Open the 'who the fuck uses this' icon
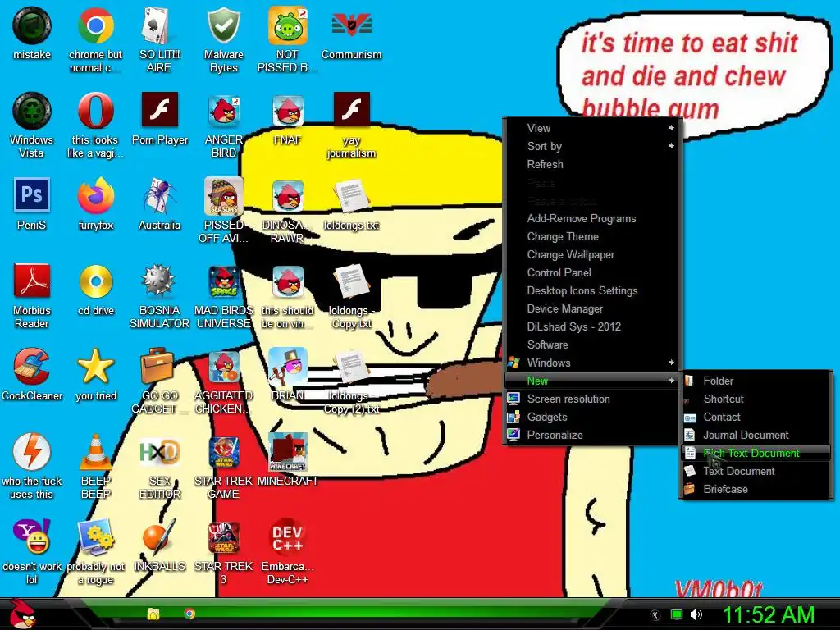The image size is (840, 630). (x=32, y=452)
